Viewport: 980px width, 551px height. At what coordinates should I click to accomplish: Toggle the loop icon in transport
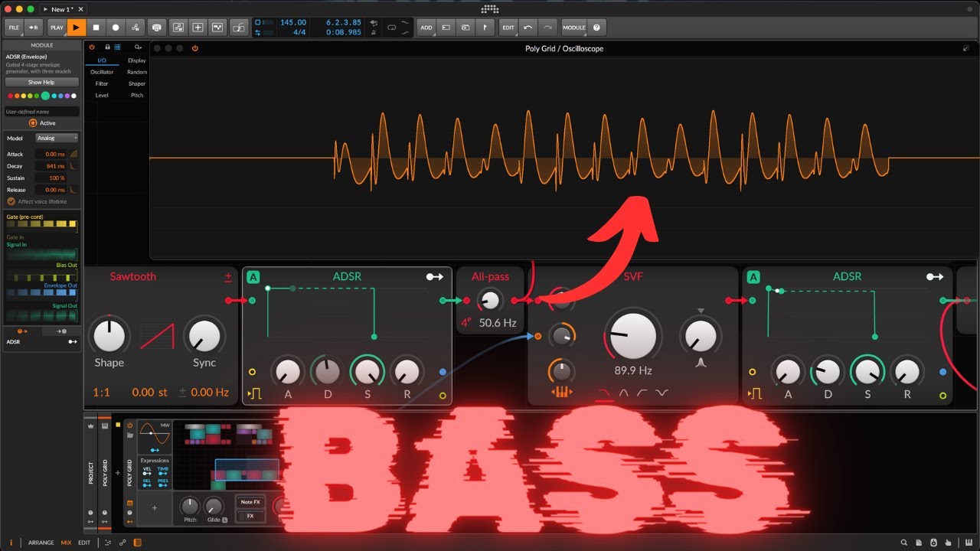click(x=393, y=27)
